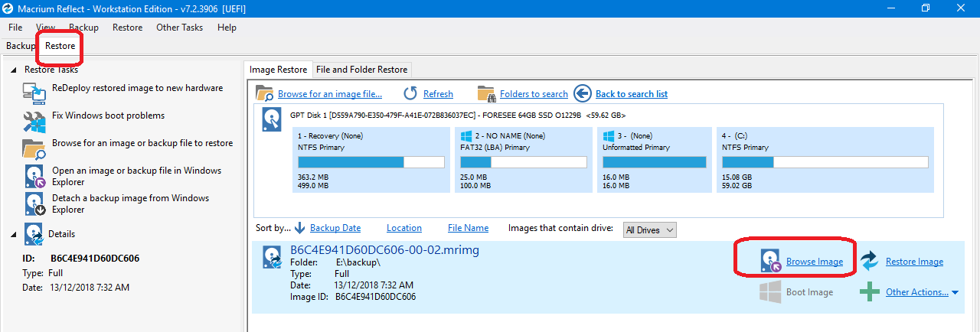This screenshot has width=980, height=332.
Task: Sort by File Name
Action: (x=468, y=228)
